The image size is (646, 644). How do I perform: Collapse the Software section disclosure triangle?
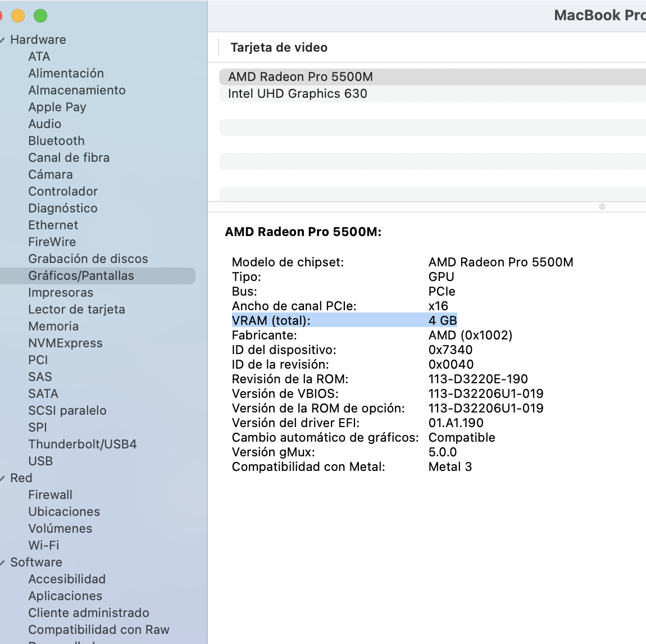click(x=3, y=563)
